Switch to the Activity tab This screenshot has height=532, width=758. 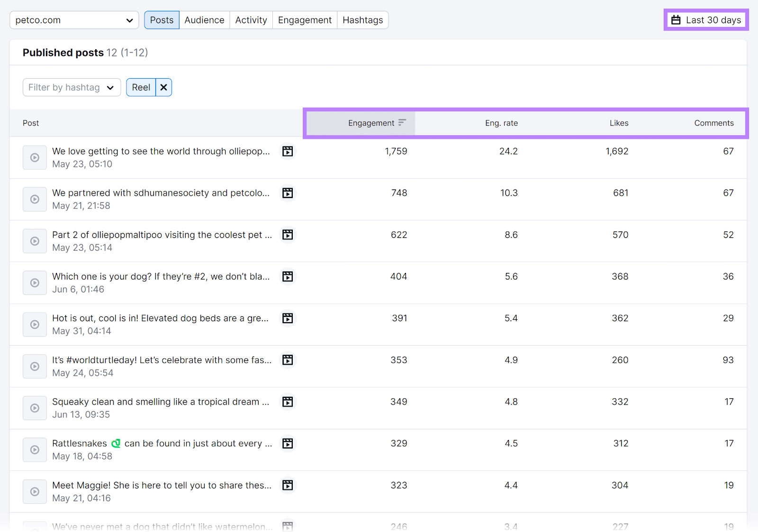(251, 20)
